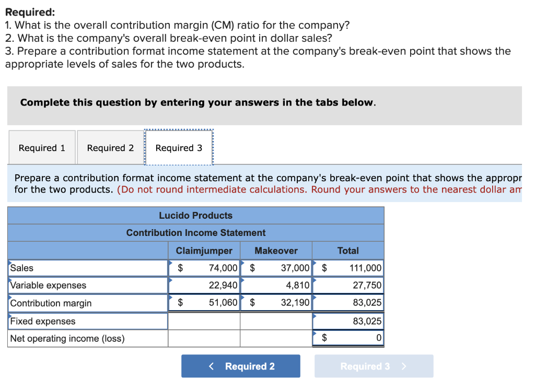Edit Total sales value 111,000

coord(348,268)
